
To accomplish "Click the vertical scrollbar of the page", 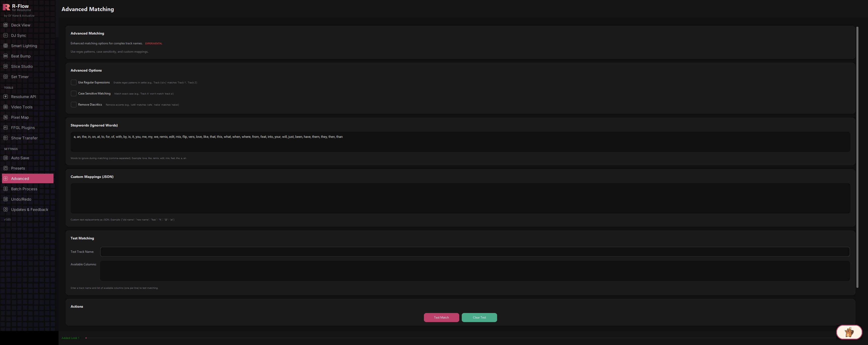I will tap(858, 157).
